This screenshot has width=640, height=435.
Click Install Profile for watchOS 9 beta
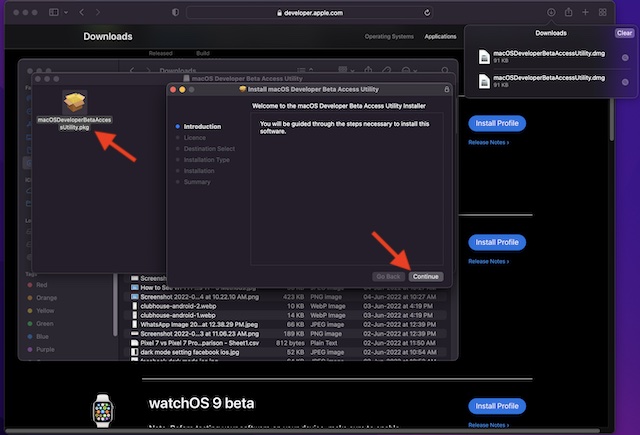[497, 406]
